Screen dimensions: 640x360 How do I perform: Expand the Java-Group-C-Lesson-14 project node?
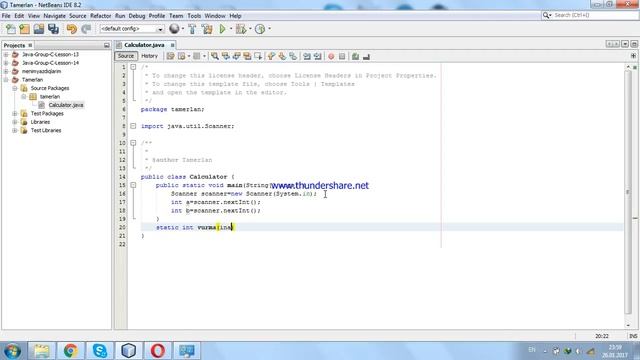pyautogui.click(x=6, y=63)
